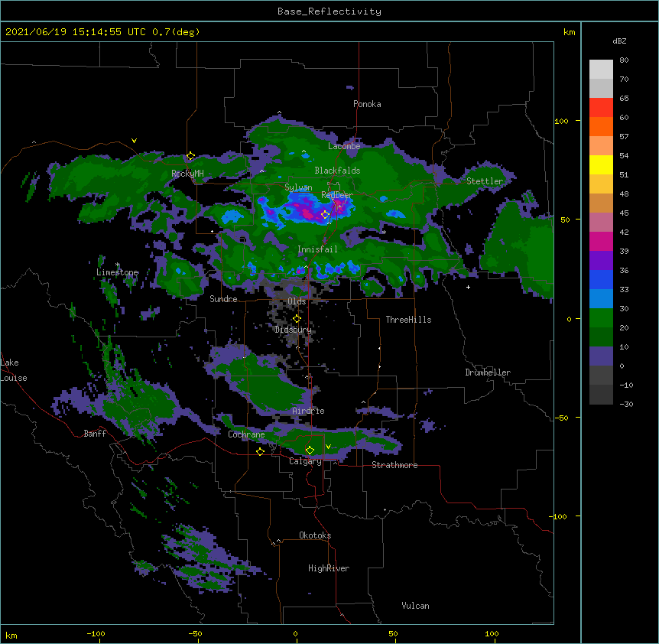Viewport: 659px width, 644px height.
Task: Click the dark green 10-20 dBZ swatch
Action: [601, 337]
